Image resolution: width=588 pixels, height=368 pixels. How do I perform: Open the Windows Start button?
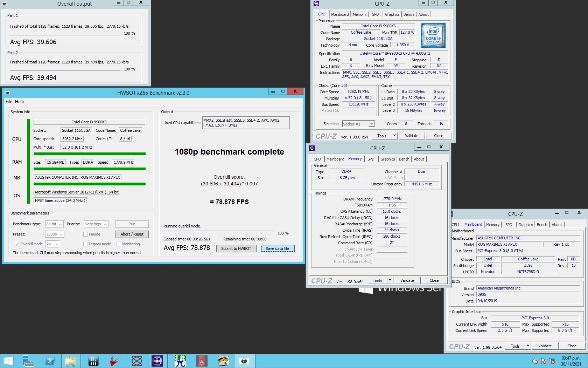click(x=8, y=361)
